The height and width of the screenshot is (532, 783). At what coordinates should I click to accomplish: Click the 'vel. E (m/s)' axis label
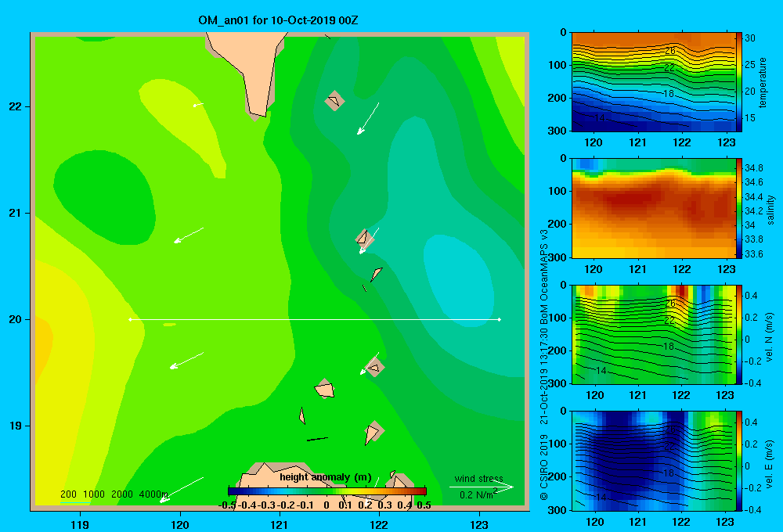tap(769, 463)
